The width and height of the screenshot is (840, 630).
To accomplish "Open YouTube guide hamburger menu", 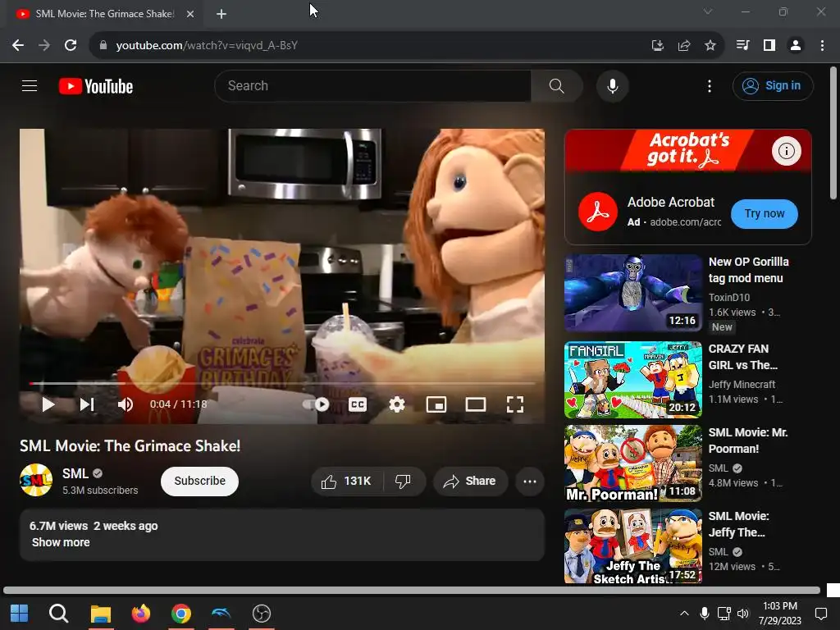I will [x=30, y=85].
